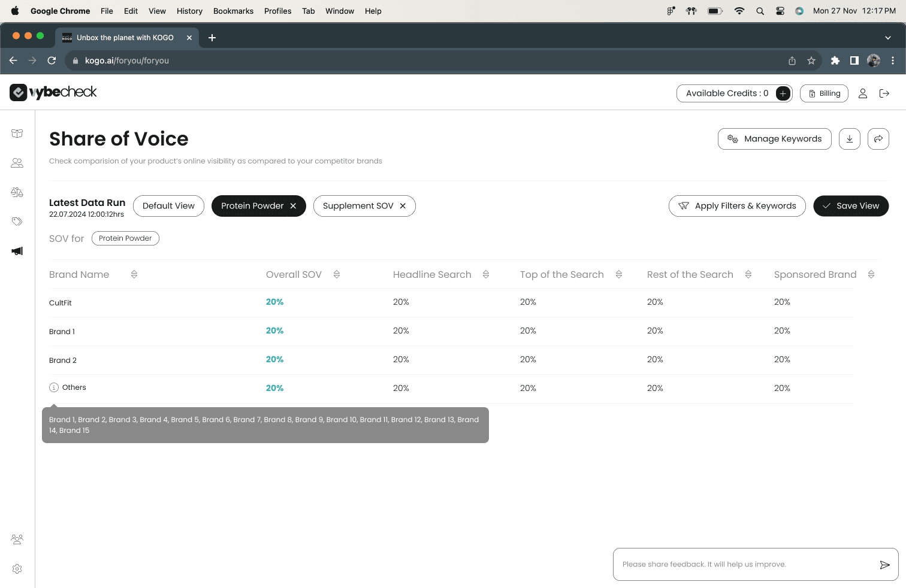Sort by Overall SOV column

pyautogui.click(x=337, y=274)
